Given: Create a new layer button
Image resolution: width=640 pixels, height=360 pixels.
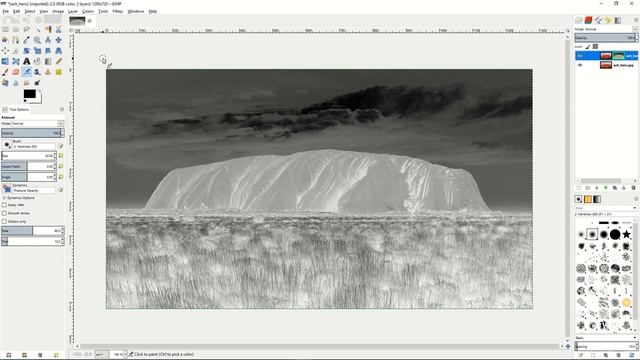Looking at the screenshot, I should point(578,188).
